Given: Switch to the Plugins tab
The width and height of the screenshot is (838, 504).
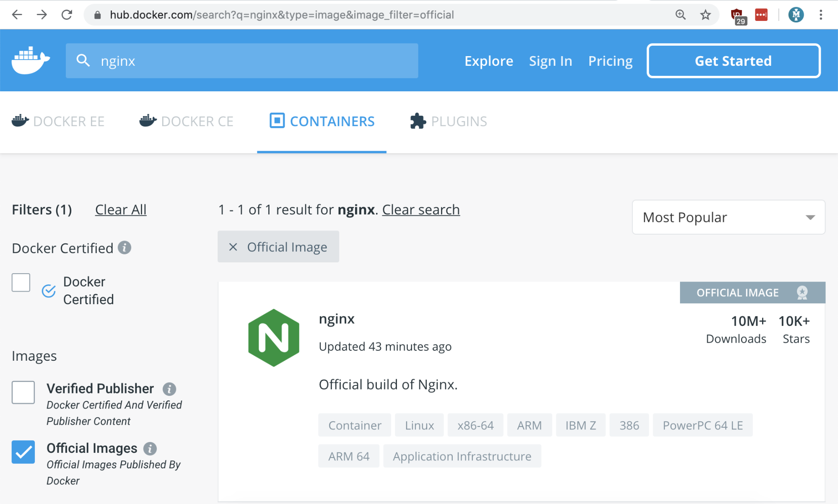Looking at the screenshot, I should tap(449, 121).
